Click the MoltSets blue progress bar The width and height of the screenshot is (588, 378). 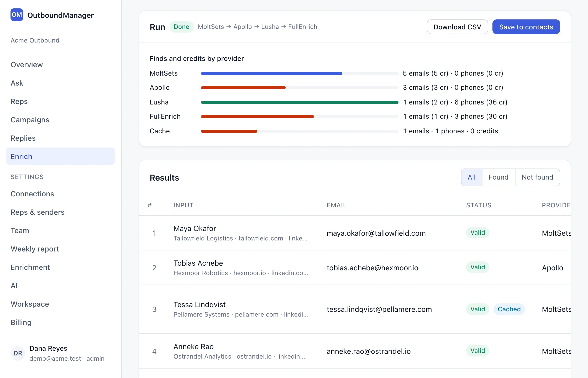click(272, 73)
